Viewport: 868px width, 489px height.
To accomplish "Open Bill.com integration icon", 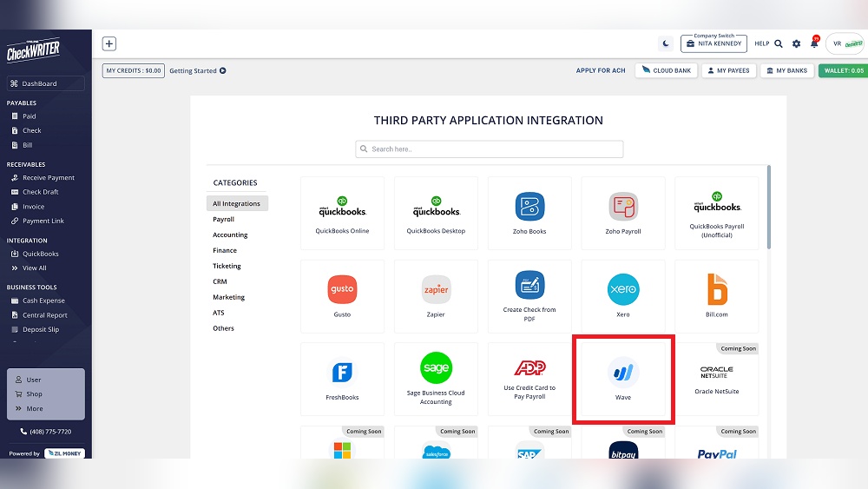I will pyautogui.click(x=717, y=289).
